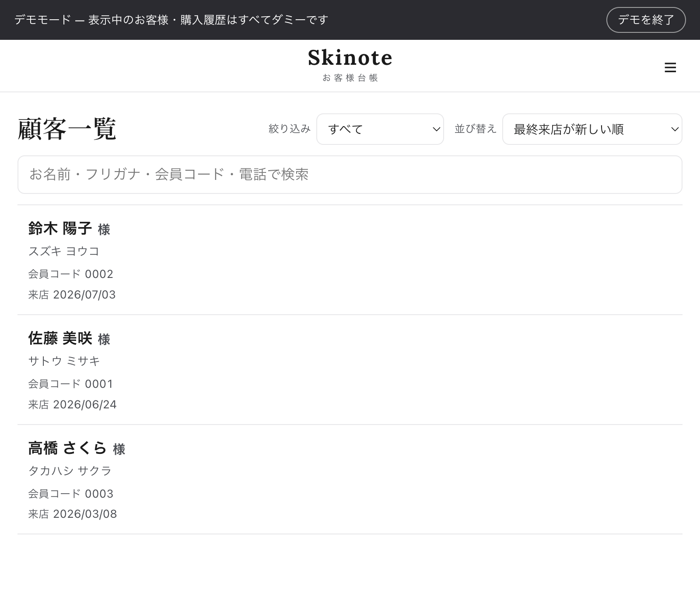Image resolution: width=700 pixels, height=590 pixels.
Task: Click 来店 2026/06/24 date
Action: (x=73, y=404)
